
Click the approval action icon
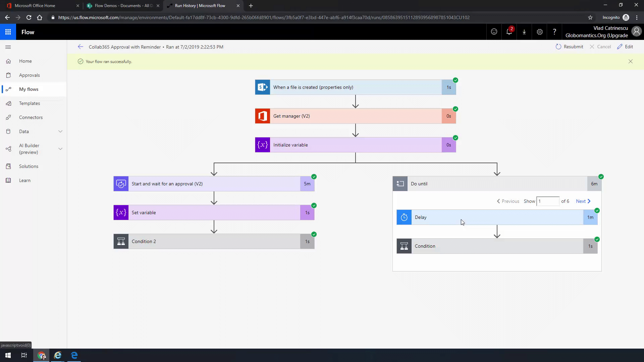(121, 184)
